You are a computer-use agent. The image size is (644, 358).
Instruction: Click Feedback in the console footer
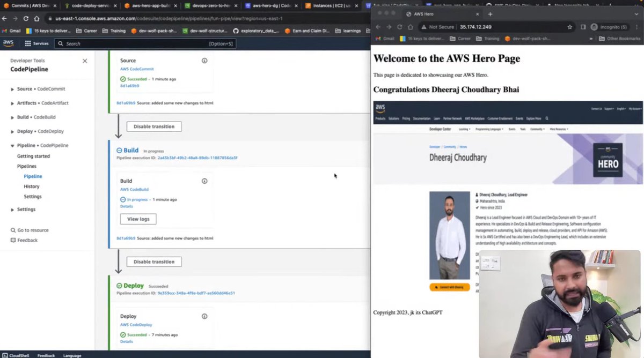click(x=46, y=355)
